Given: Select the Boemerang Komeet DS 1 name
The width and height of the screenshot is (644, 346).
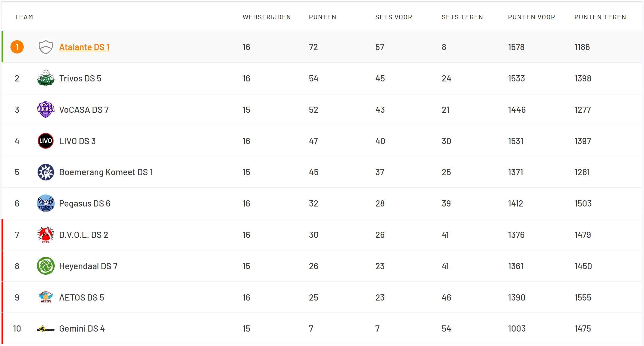Looking at the screenshot, I should pyautogui.click(x=106, y=172).
